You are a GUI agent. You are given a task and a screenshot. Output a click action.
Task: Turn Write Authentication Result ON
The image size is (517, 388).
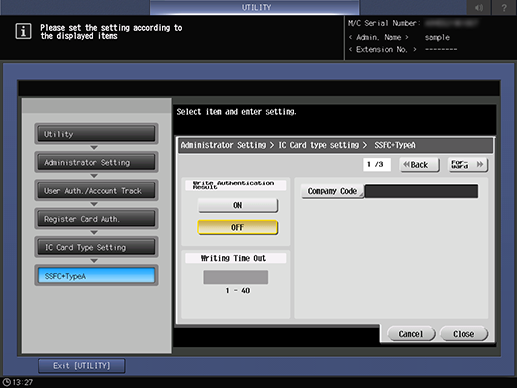[x=238, y=205]
